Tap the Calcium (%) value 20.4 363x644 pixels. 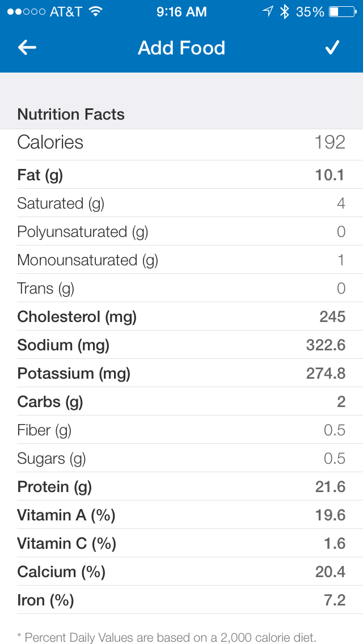tap(330, 572)
